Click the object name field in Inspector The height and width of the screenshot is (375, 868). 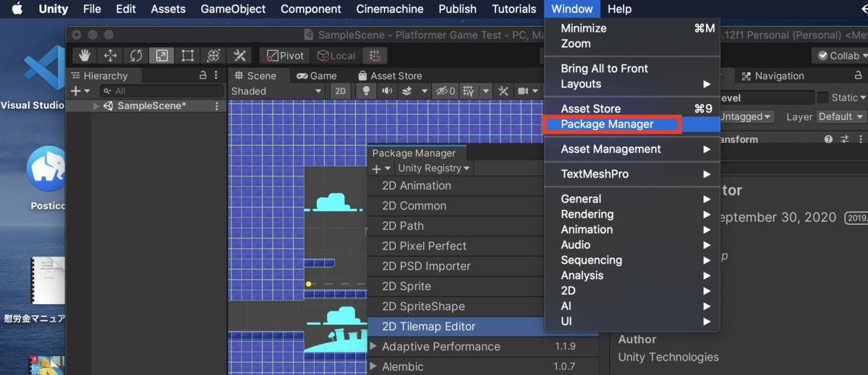767,98
